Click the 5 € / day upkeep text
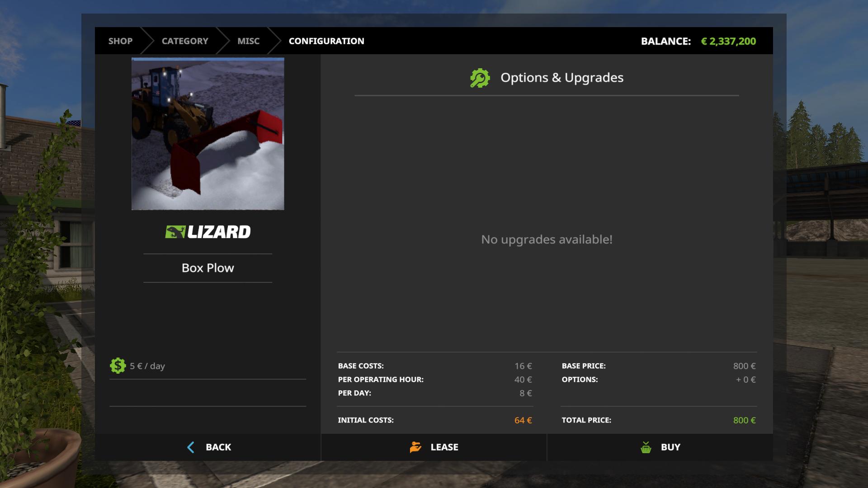868x488 pixels. 147,366
